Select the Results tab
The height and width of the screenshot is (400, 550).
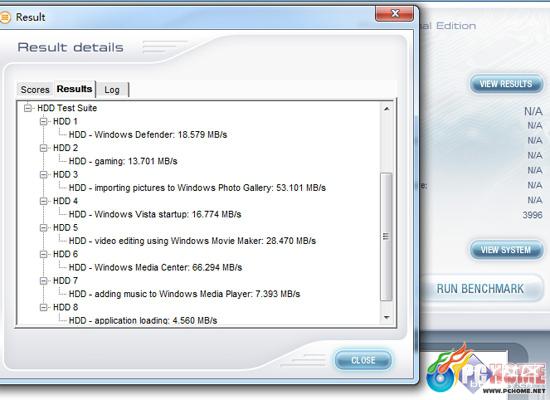[74, 89]
